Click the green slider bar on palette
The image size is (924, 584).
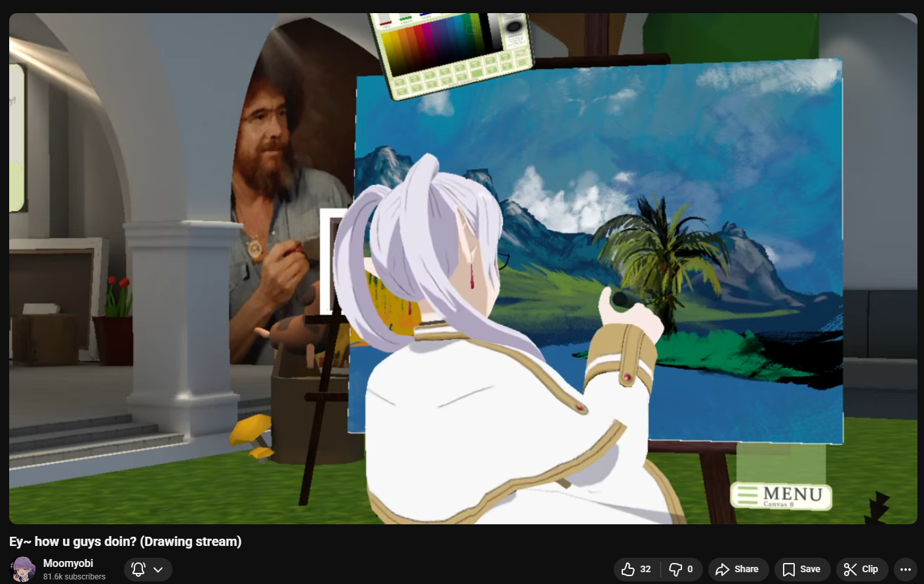pos(405,19)
